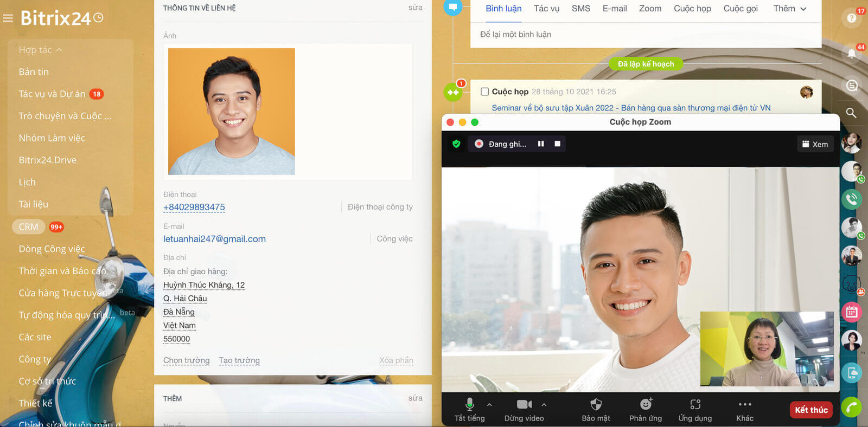Open Ứng dụng apps in Zoom

click(x=695, y=410)
